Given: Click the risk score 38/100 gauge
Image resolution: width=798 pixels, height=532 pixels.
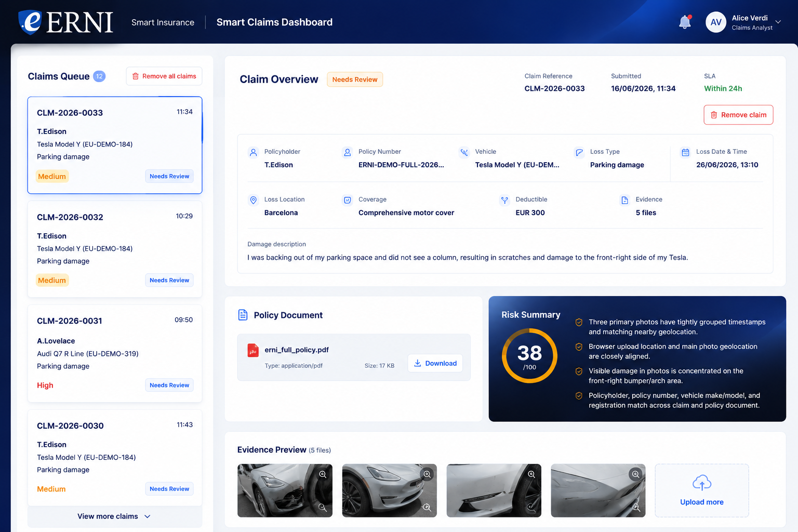Looking at the screenshot, I should (529, 356).
